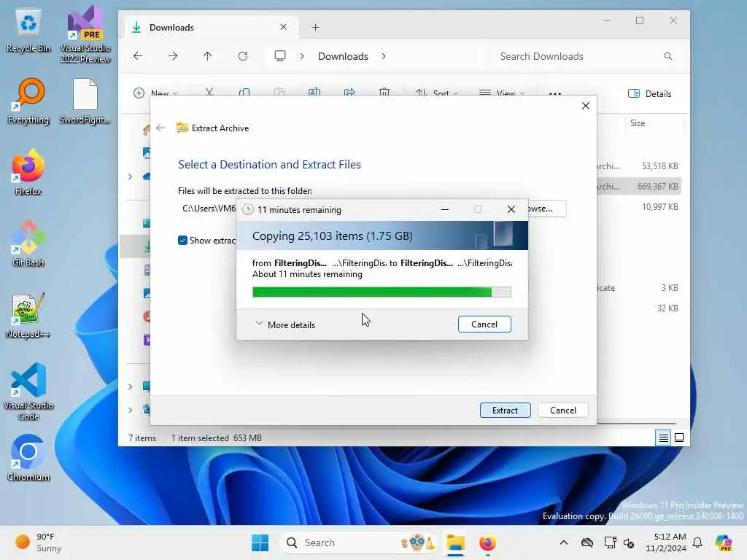
Task: Open Visual Studio 2022 Preview desktop icon
Action: (85, 34)
